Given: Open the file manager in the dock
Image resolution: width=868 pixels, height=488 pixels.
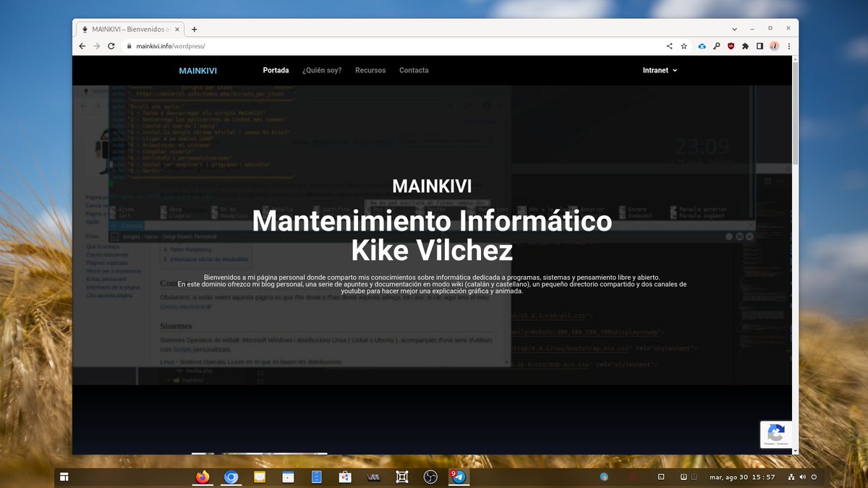Looking at the screenshot, I should (316, 477).
